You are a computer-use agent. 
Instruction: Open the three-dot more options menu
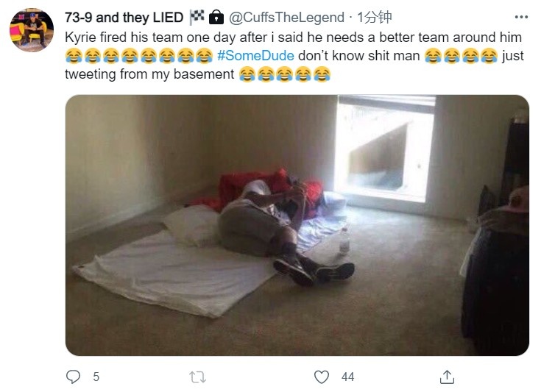point(521,17)
